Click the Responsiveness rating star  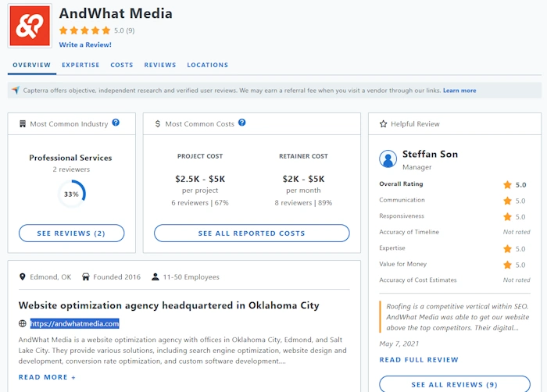508,216
